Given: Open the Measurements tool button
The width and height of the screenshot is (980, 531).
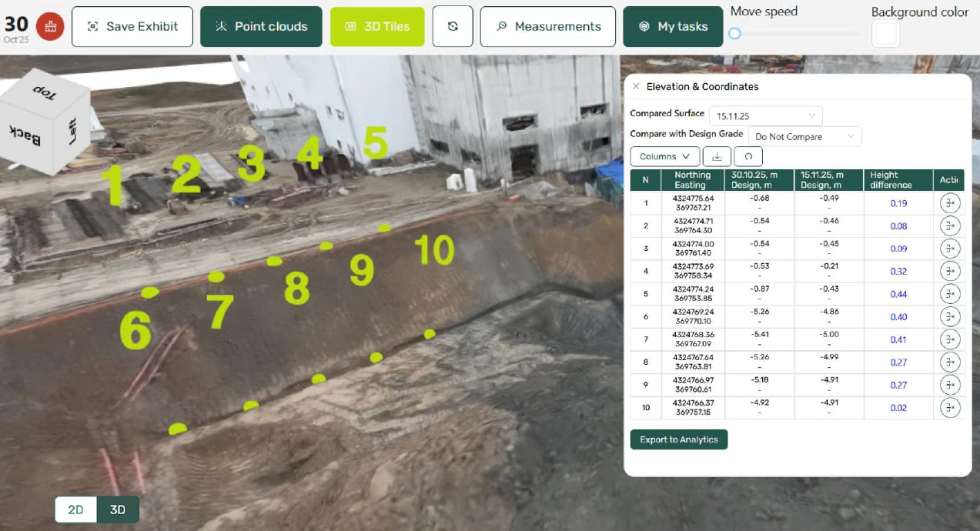Looking at the screenshot, I should coord(547,26).
